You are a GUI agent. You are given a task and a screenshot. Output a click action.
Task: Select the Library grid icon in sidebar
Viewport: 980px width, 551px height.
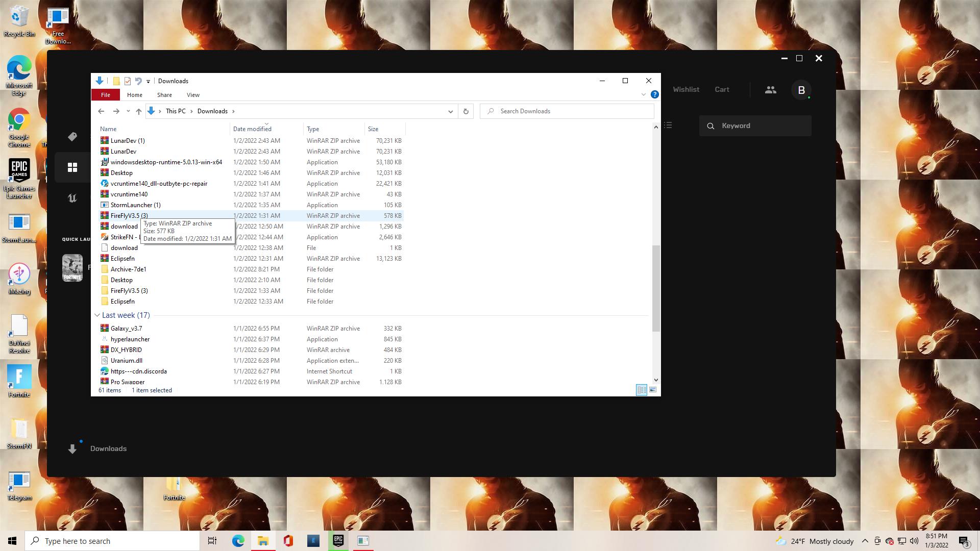[x=72, y=167]
